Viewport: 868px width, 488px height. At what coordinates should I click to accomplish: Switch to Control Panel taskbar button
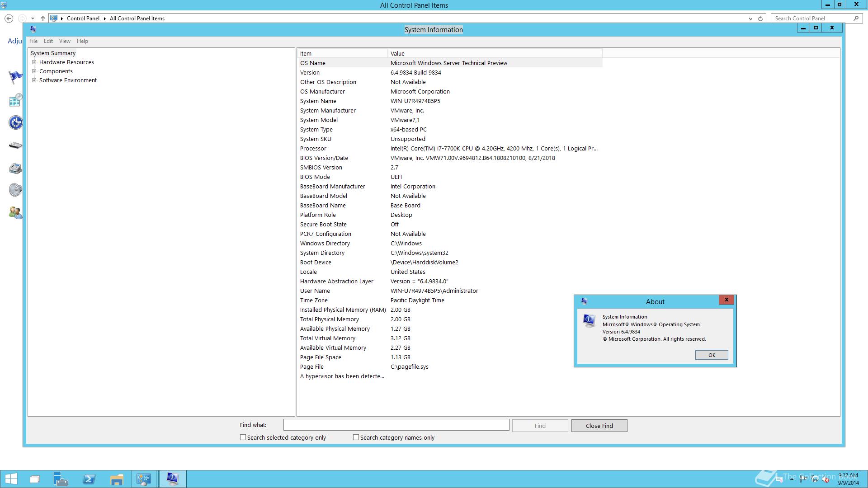(x=144, y=479)
